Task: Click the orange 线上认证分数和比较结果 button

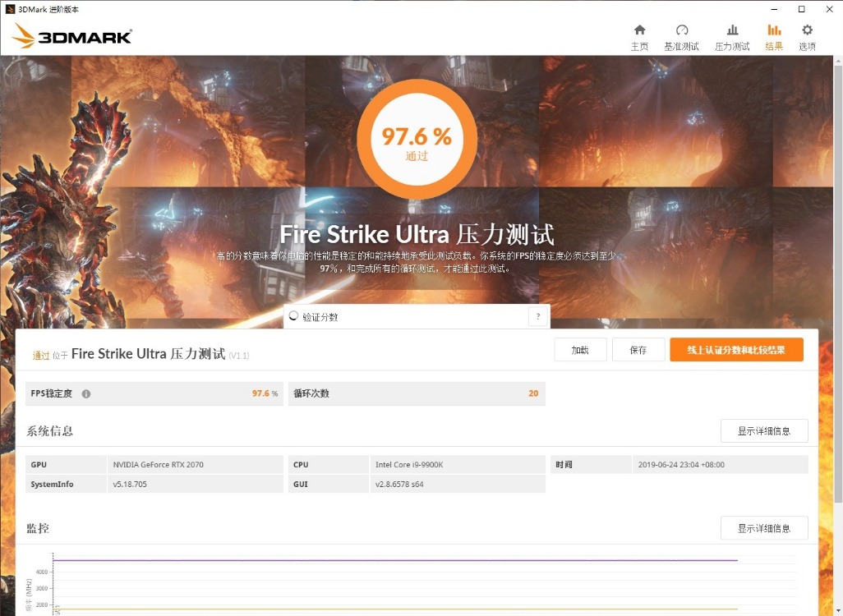Action: tap(736, 349)
